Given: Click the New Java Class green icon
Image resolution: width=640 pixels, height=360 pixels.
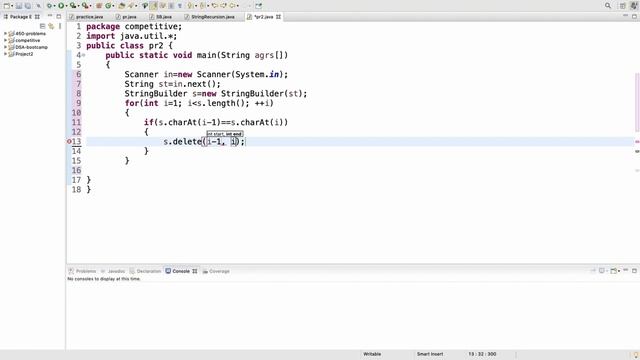Looking at the screenshot, I should pos(108,6).
